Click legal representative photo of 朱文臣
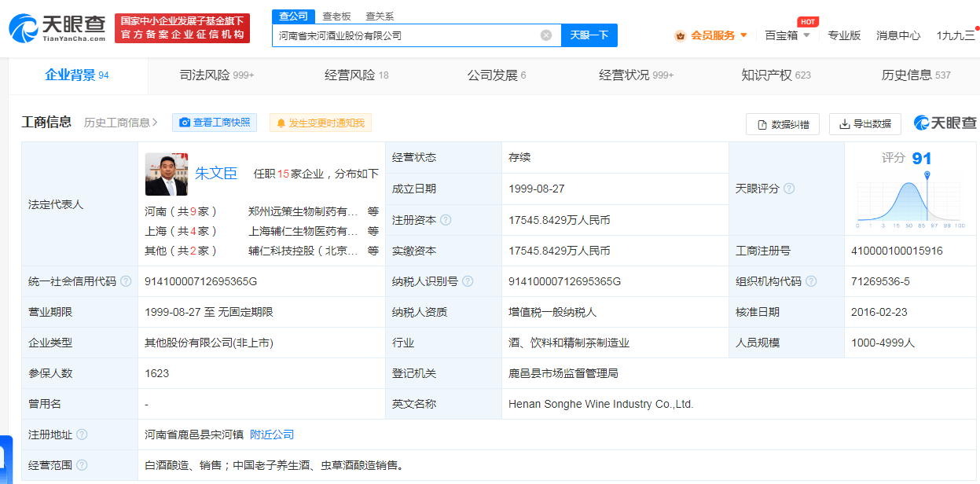The height and width of the screenshot is (484, 980). [167, 174]
